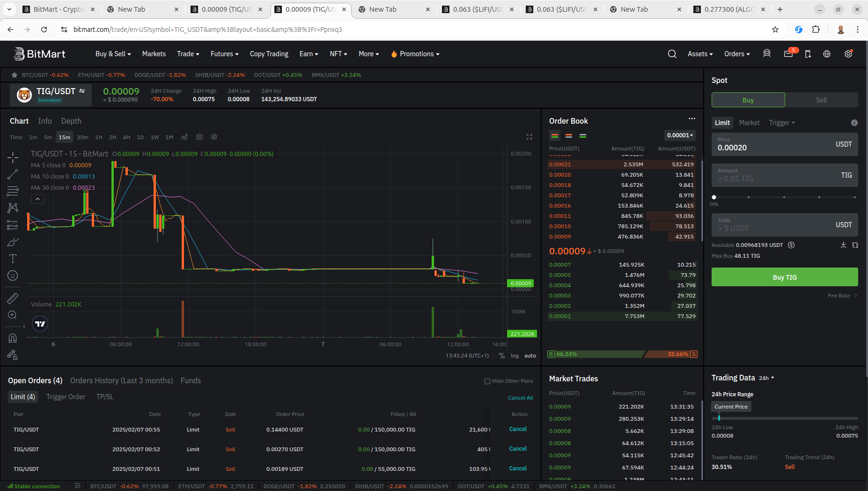The width and height of the screenshot is (868, 491).
Task: Open the BitMart search icon
Action: point(672,54)
